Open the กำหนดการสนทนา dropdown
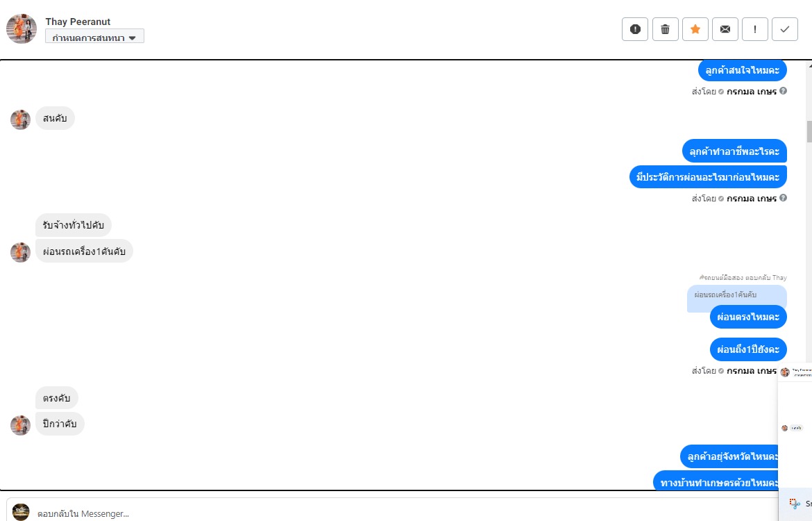 point(94,37)
